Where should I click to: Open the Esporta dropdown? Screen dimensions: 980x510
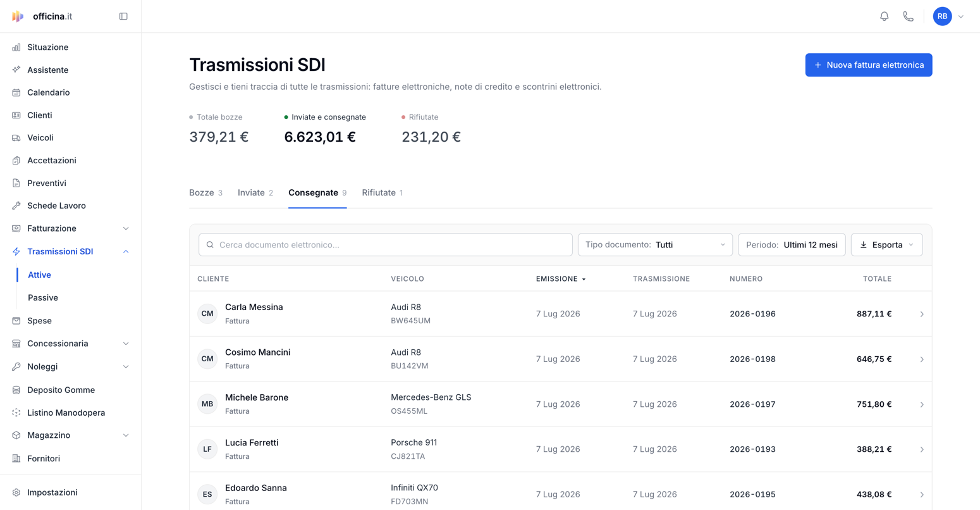886,245
